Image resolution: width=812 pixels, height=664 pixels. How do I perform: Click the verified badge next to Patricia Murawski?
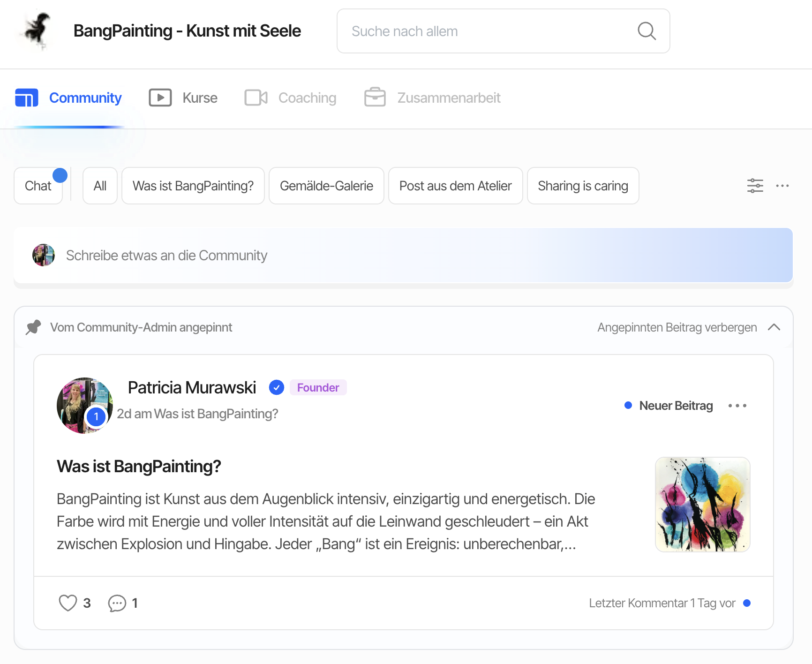coord(277,387)
